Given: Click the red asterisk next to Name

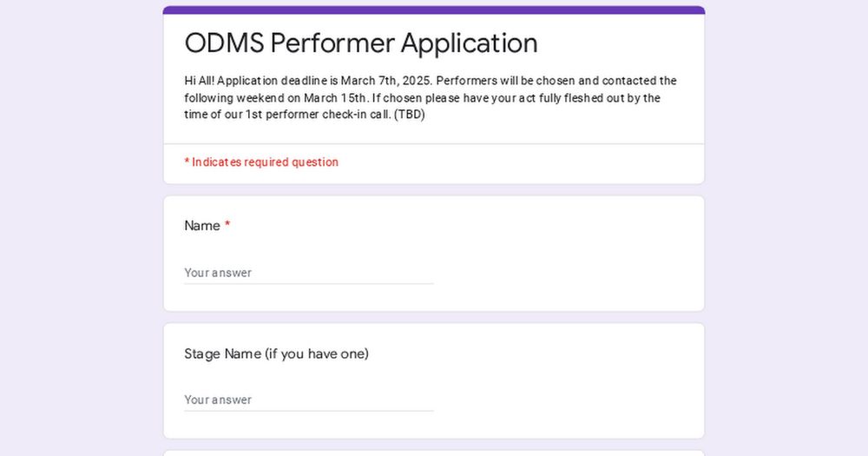Looking at the screenshot, I should coord(227,225).
